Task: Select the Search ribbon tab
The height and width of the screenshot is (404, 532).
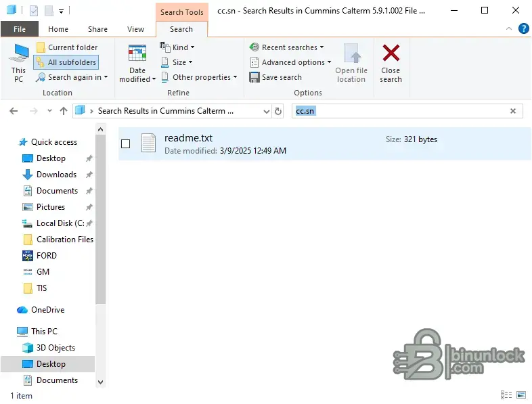Action: (x=181, y=29)
